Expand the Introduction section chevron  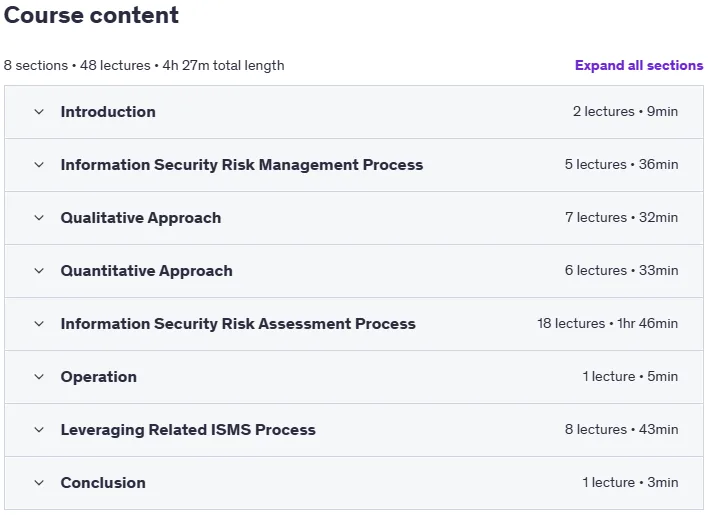tap(39, 112)
